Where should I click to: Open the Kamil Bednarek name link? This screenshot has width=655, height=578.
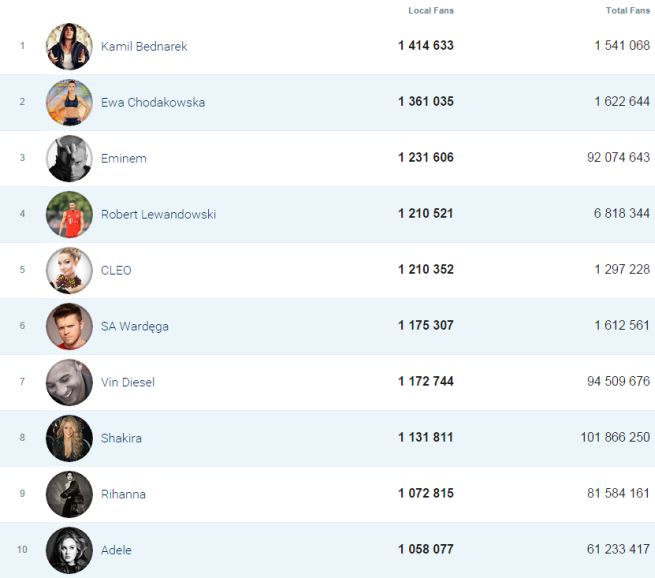144,47
